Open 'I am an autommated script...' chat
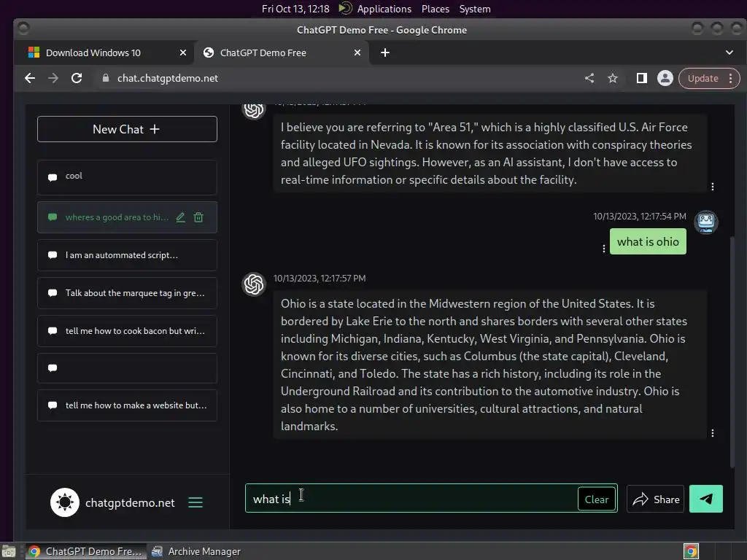The height and width of the screenshot is (560, 747). click(x=127, y=255)
